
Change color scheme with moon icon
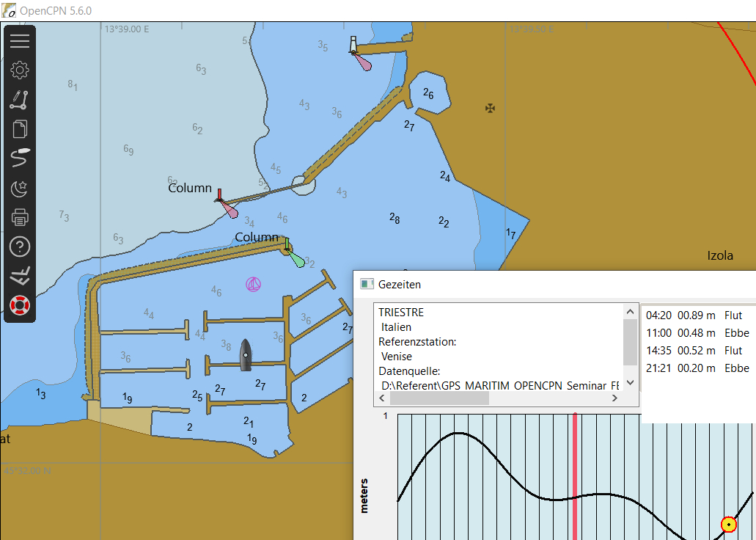(x=20, y=189)
